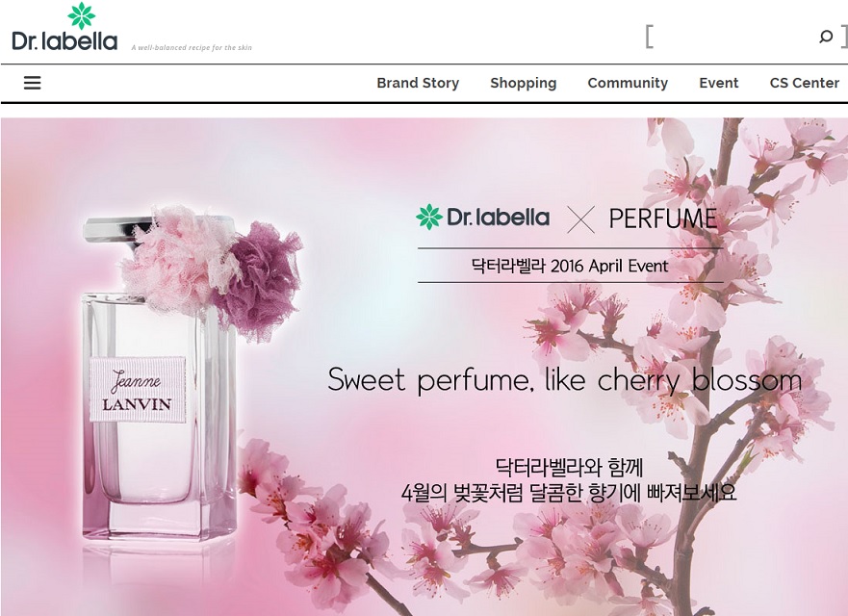Open the Shopping menu
Screen dimensions: 848x616
coord(523,83)
